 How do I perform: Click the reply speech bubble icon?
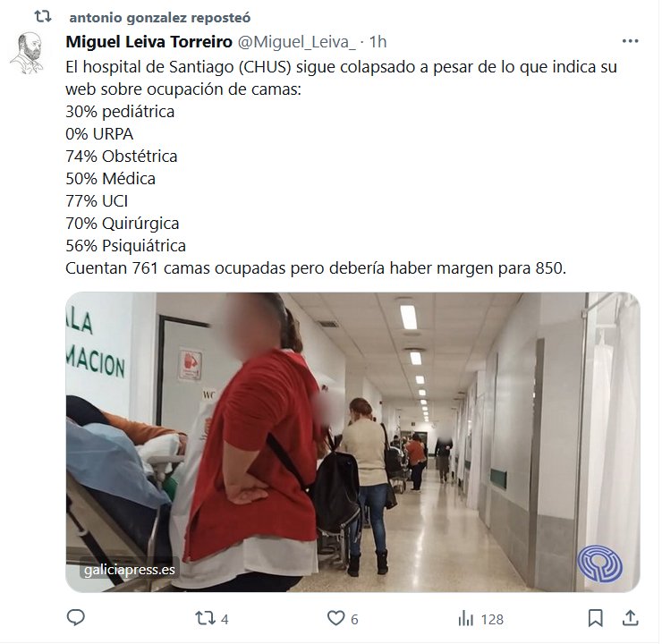click(76, 618)
